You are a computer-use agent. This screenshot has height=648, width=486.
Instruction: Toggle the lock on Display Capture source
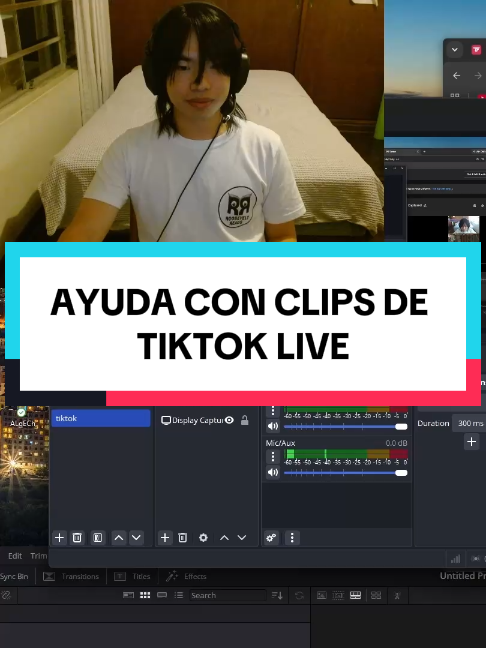(x=245, y=420)
